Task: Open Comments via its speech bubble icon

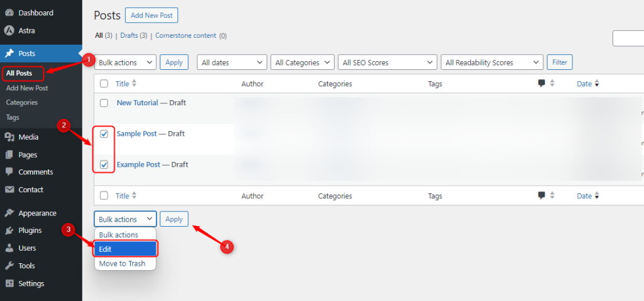Action: click(x=9, y=172)
